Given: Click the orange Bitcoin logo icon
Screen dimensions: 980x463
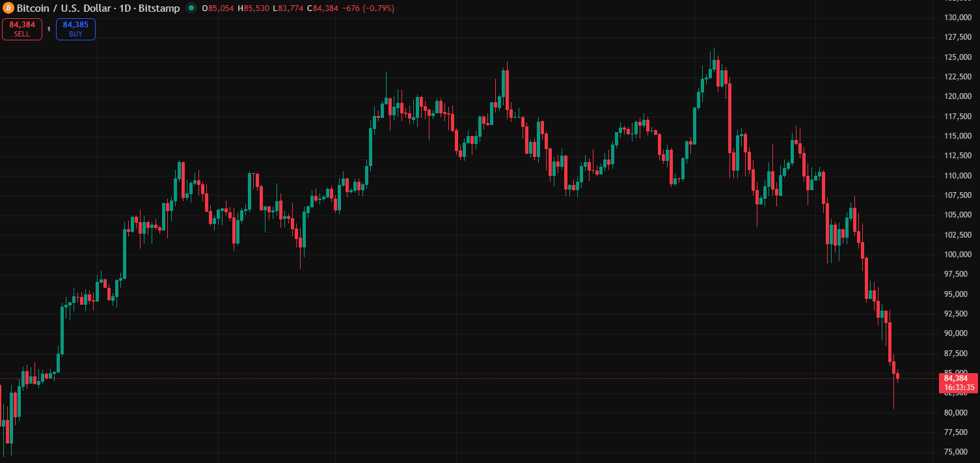Looking at the screenshot, I should pyautogui.click(x=8, y=8).
